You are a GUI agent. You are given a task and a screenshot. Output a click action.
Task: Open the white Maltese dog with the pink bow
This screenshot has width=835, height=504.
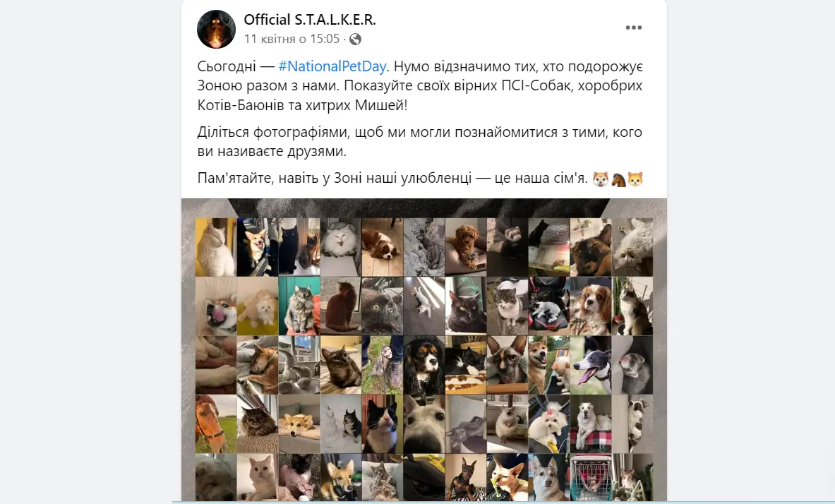click(549, 424)
